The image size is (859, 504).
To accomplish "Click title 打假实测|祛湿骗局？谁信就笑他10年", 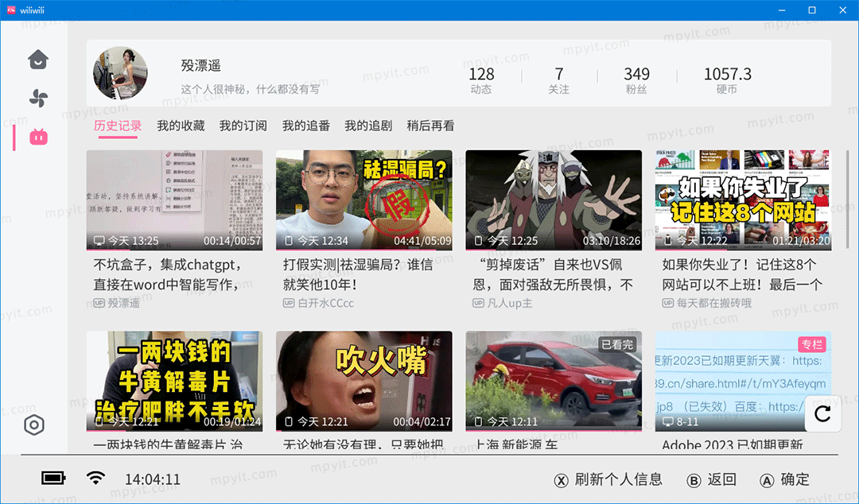I will coord(358,274).
